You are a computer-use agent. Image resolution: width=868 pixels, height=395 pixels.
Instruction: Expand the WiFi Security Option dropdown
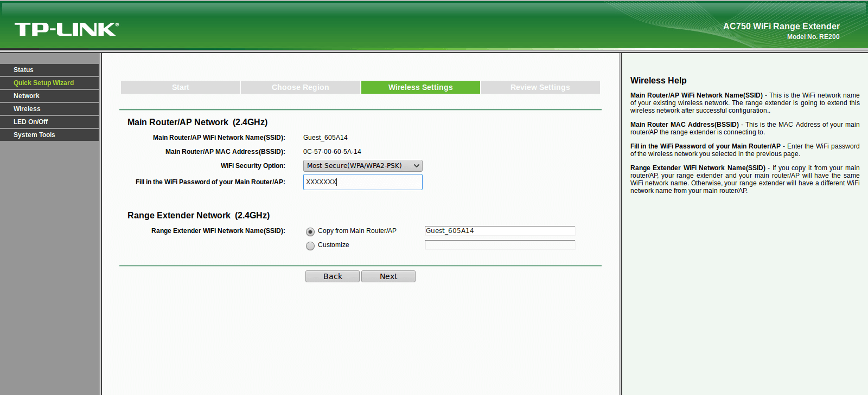363,166
